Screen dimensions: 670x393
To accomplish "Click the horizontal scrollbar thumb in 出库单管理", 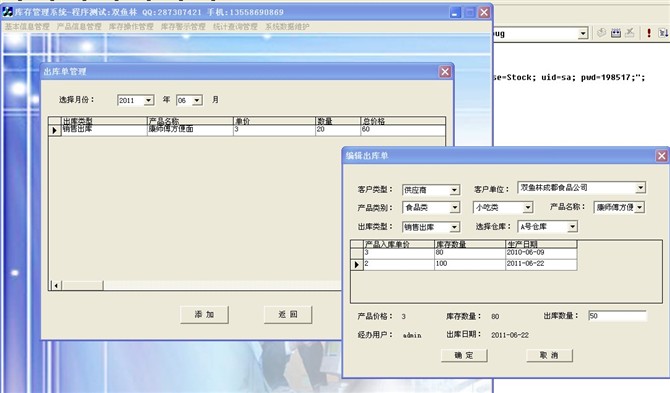I will pos(82,285).
